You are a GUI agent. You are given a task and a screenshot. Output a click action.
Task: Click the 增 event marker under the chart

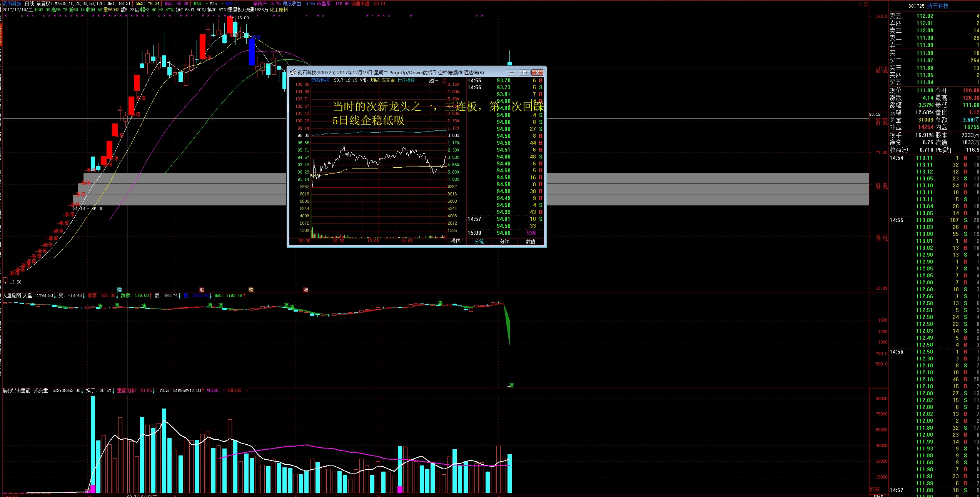[x=306, y=290]
